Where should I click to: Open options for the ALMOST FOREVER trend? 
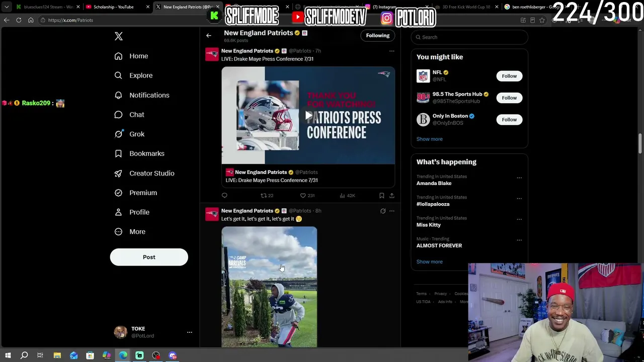point(519,240)
